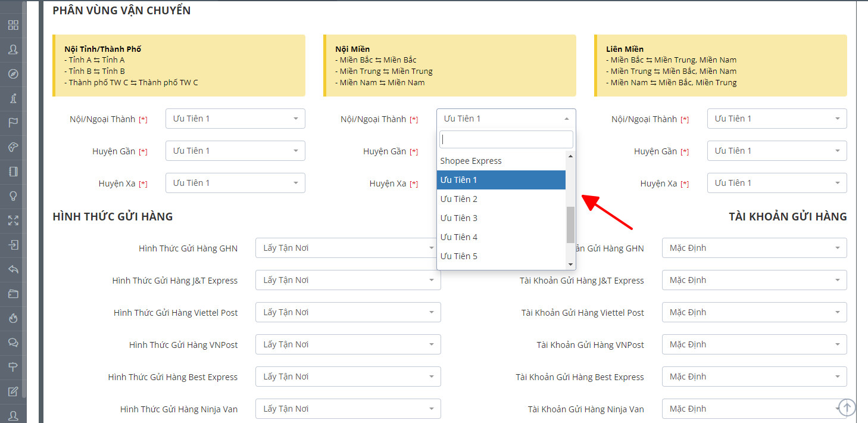The height and width of the screenshot is (423, 868).
Task: Open Liên Miền Nội/Ngoại Thành dropdown
Action: coord(777,119)
